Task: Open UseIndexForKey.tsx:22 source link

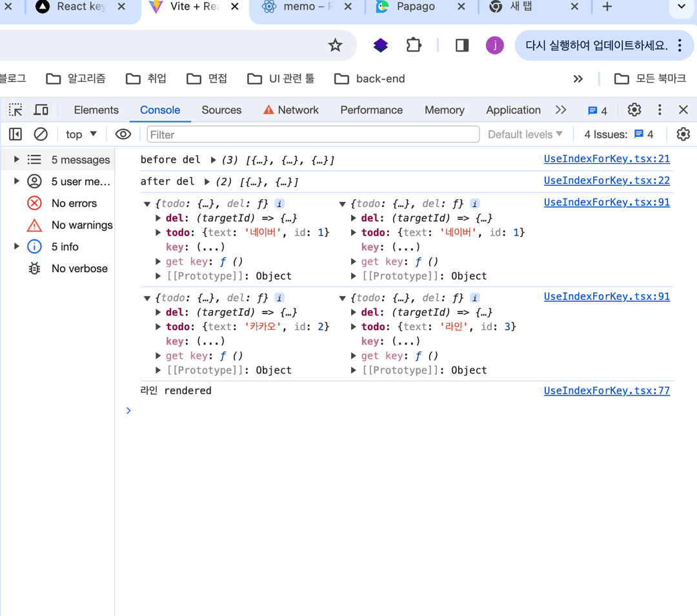Action: coord(607,181)
